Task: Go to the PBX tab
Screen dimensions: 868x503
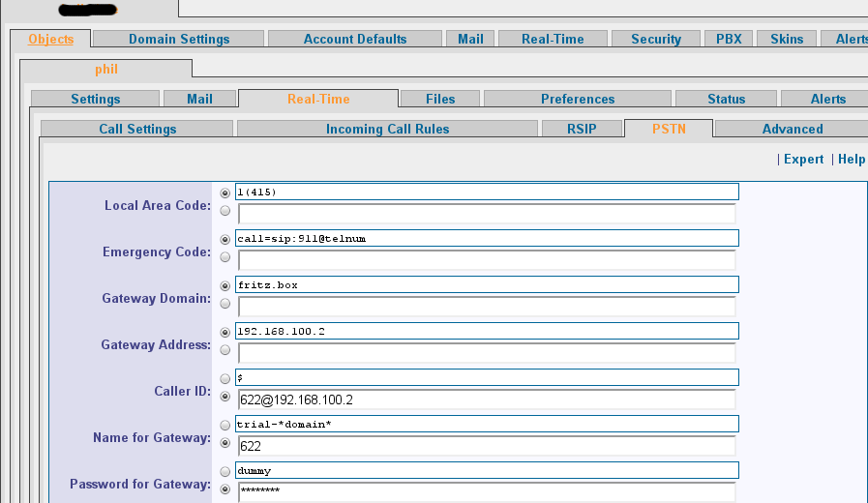Action: tap(729, 40)
